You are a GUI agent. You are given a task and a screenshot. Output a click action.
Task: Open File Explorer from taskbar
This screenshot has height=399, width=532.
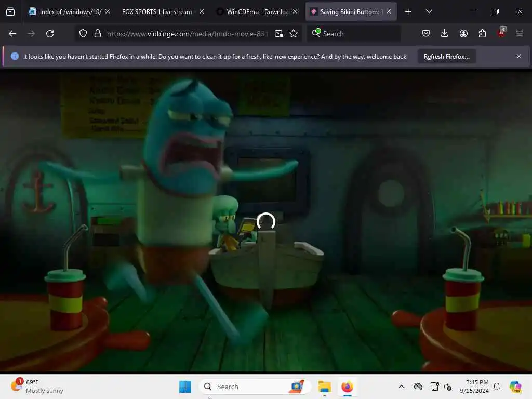tap(324, 387)
